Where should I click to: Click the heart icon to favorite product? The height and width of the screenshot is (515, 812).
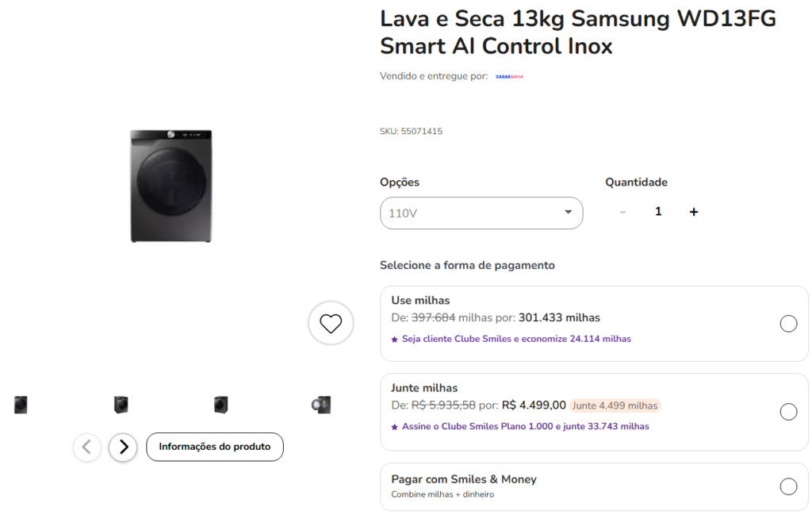pos(331,323)
